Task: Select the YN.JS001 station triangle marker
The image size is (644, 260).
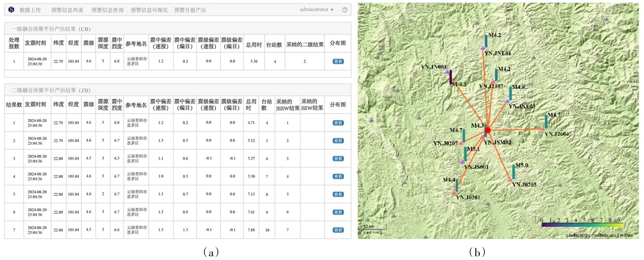Action: [x=462, y=162]
